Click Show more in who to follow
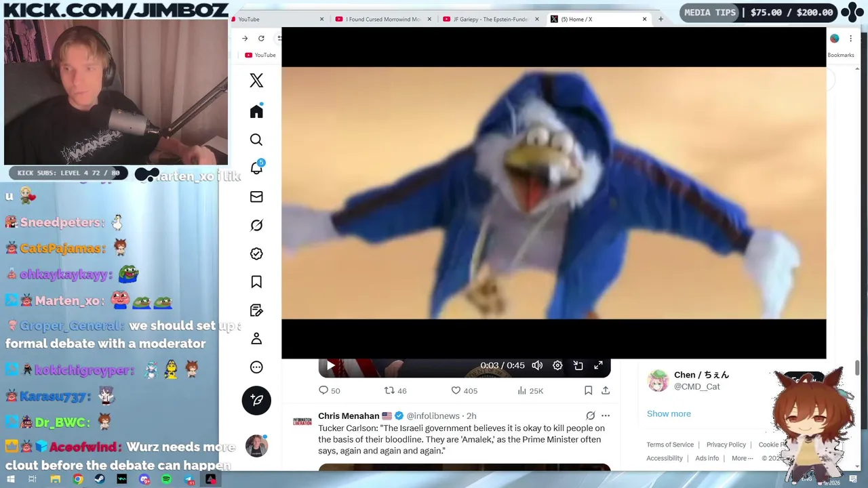The image size is (868, 488). click(x=669, y=413)
